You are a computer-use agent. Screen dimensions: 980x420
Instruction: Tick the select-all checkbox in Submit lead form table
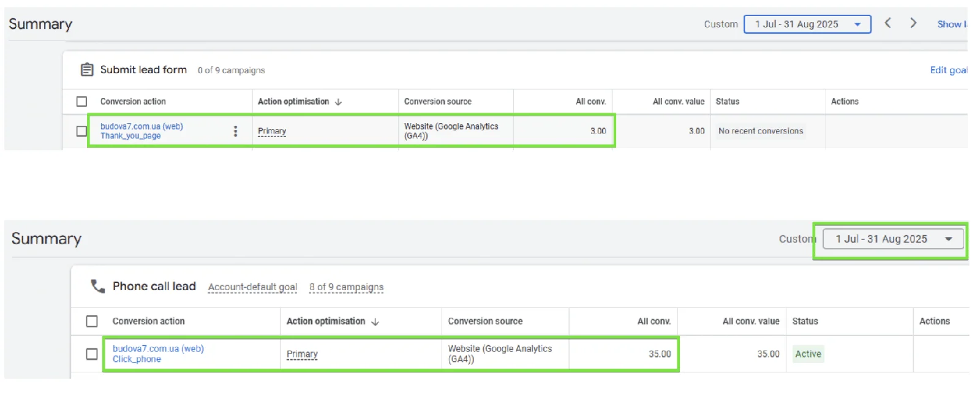(x=81, y=102)
